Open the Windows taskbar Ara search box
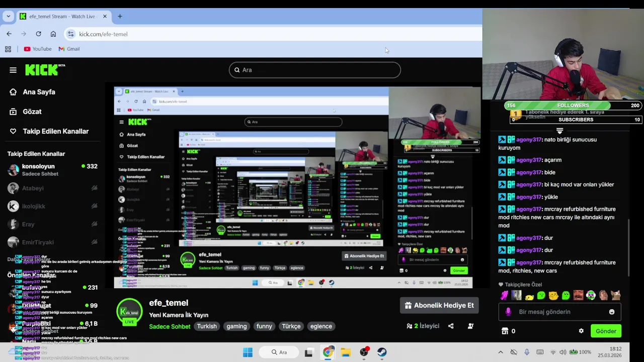644x362 pixels. coord(279,352)
